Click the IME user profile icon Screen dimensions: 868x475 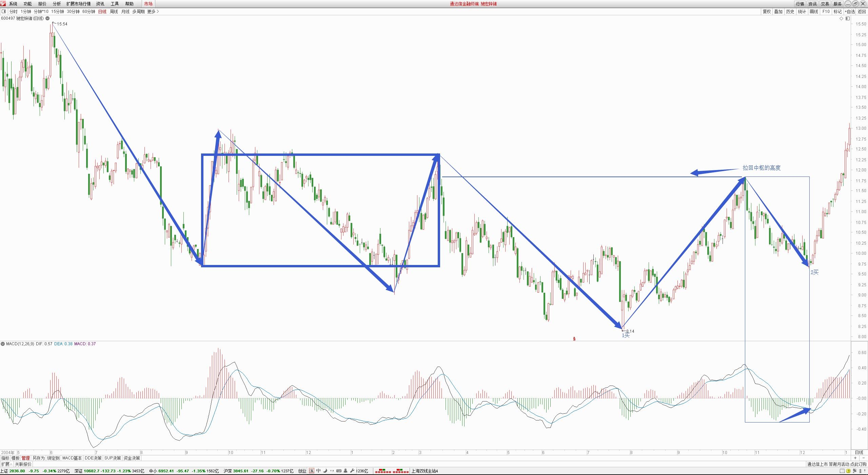click(x=346, y=471)
